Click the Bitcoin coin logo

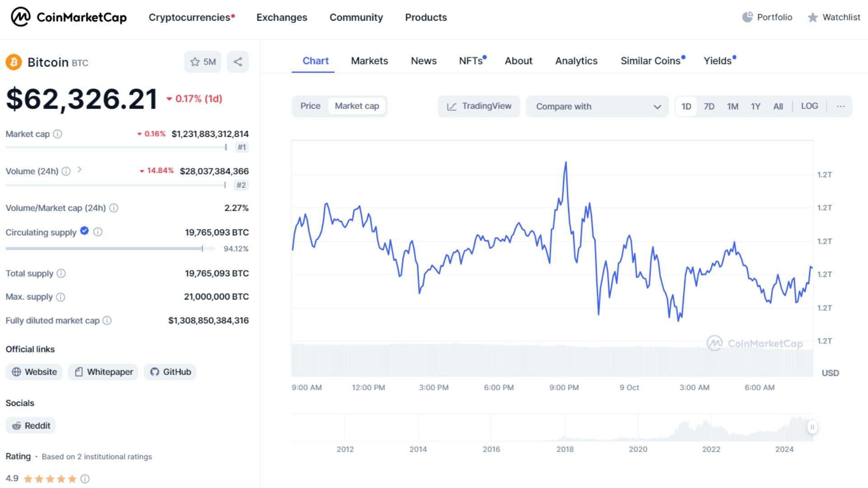[x=14, y=62]
